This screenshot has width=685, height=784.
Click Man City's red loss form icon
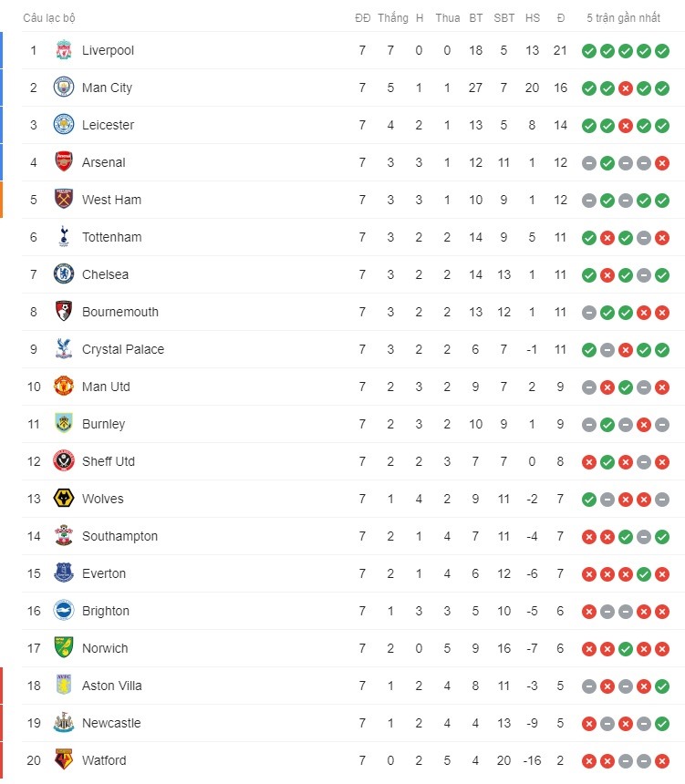625,88
